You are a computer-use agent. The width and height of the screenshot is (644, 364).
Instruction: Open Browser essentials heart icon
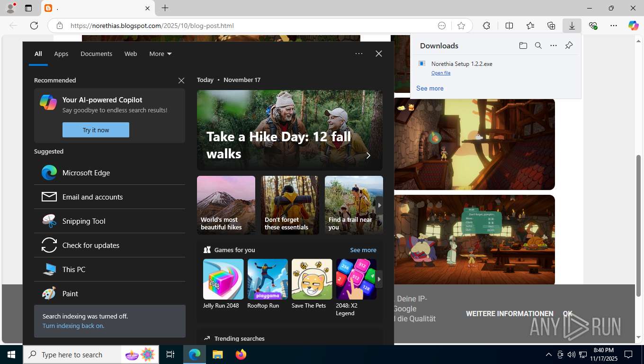coord(593,26)
